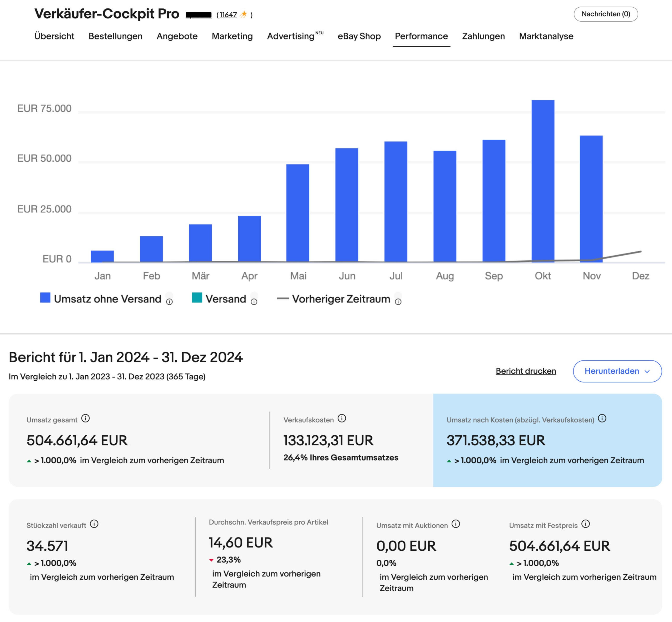Toggle Umsatz ohne Versand blue legend swatch
The image size is (672, 622).
click(x=45, y=297)
